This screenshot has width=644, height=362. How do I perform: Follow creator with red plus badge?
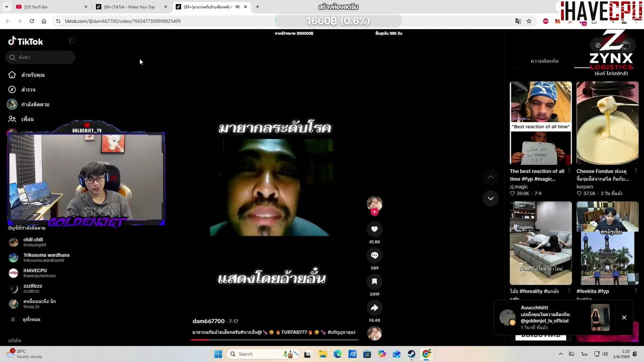pyautogui.click(x=374, y=212)
